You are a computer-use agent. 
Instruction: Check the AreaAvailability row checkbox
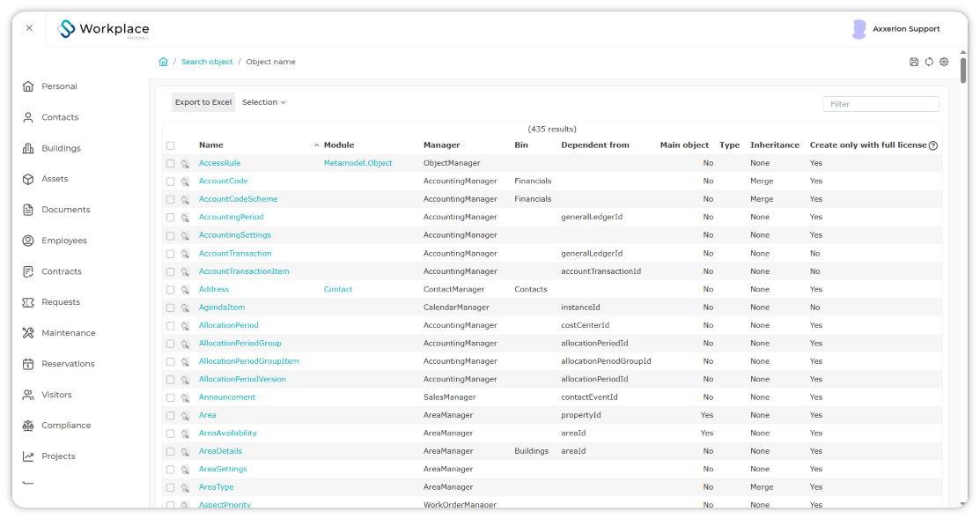171,434
